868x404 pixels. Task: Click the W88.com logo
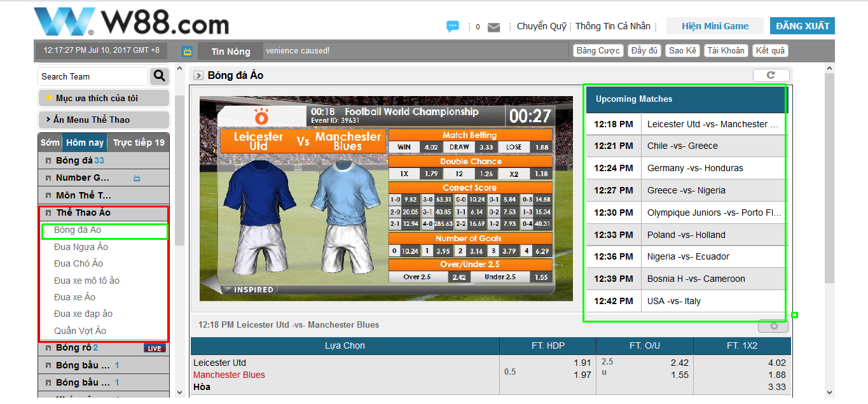click(x=132, y=22)
